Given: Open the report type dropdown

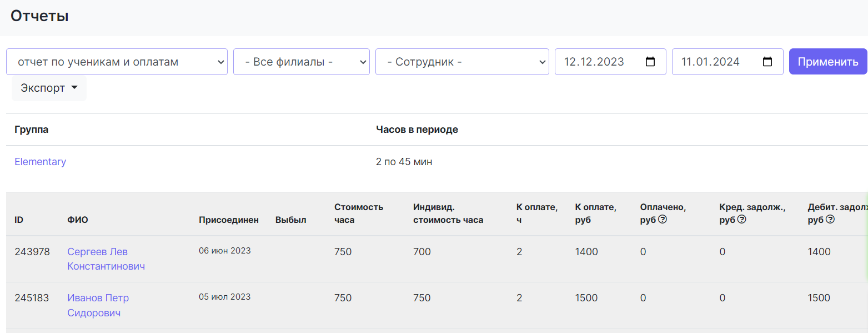Looking at the screenshot, I should point(117,62).
